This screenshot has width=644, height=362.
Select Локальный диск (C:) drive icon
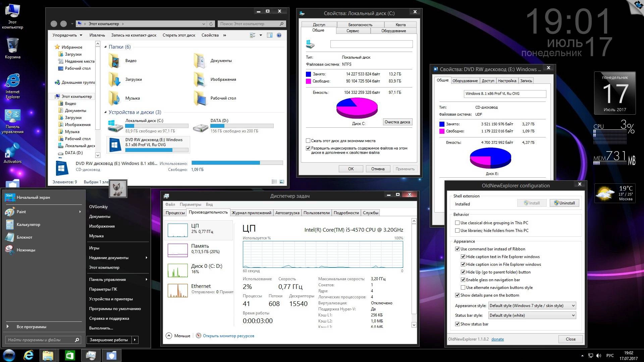pos(115,126)
